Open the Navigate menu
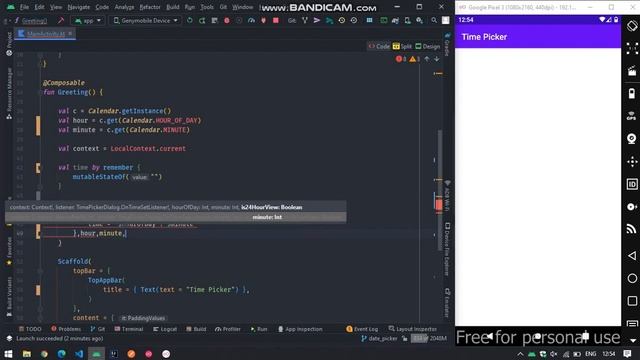 coord(79,7)
